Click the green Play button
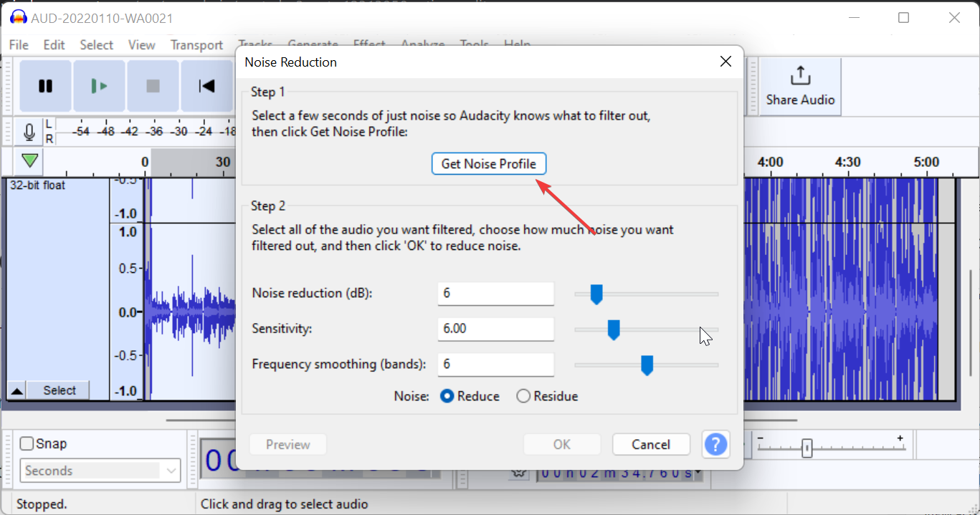Viewport: 980px width, 515px height. (99, 86)
